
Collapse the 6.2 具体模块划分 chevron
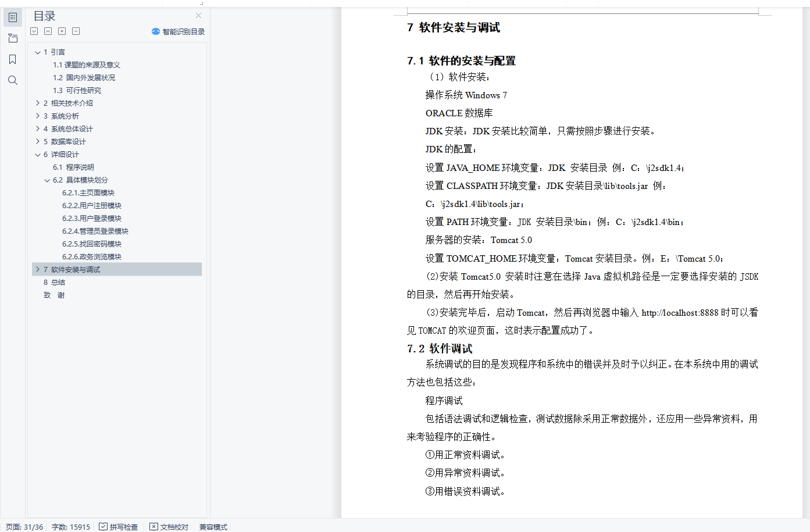point(47,180)
